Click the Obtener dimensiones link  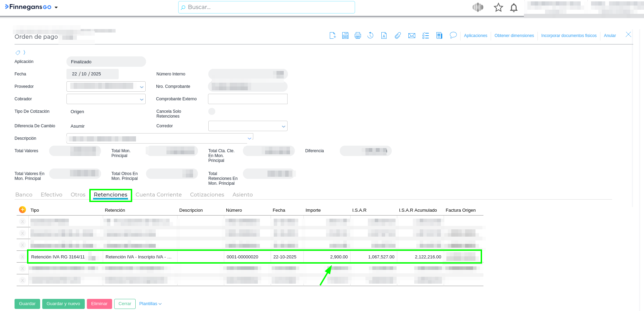[514, 36]
